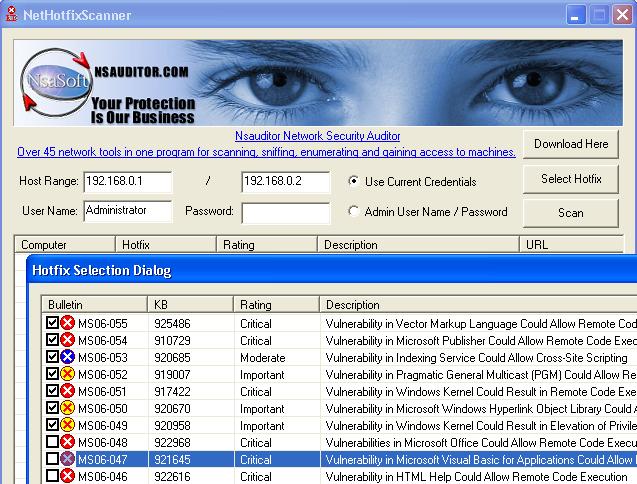Click the NsaSoft logo in banner
The width and height of the screenshot is (637, 484).
56,82
